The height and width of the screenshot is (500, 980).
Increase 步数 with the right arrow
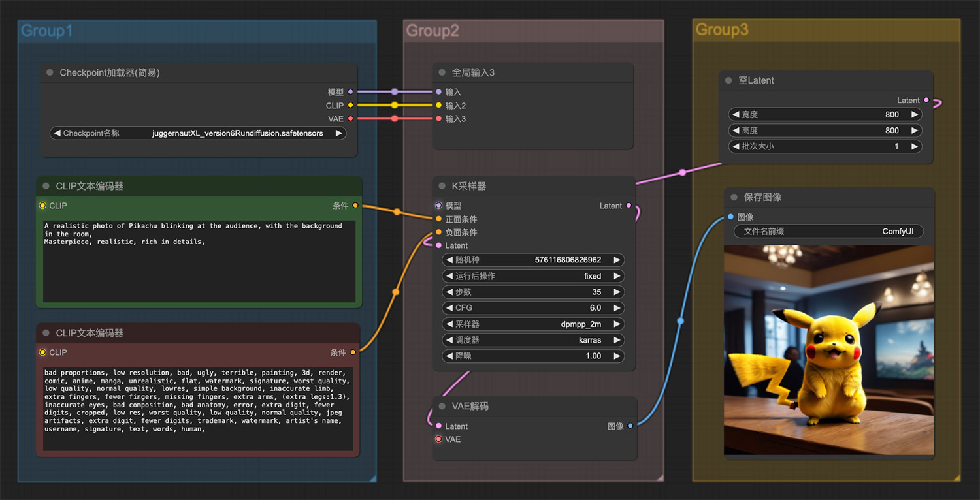[x=617, y=292]
